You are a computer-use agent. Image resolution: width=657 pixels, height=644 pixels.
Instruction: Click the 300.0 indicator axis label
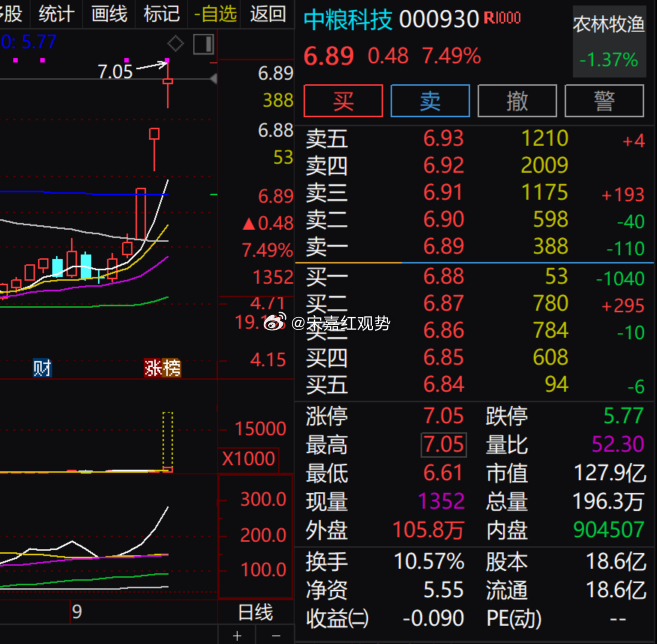(263, 499)
